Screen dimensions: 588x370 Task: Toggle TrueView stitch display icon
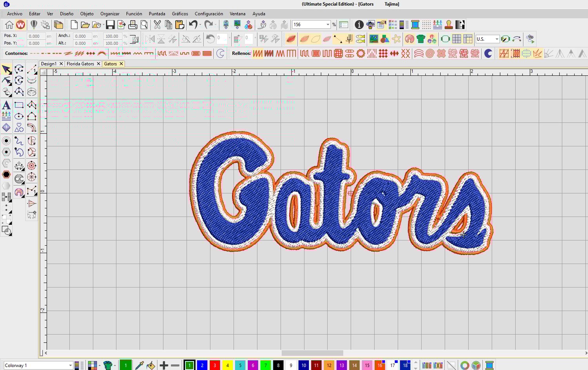(x=291, y=39)
